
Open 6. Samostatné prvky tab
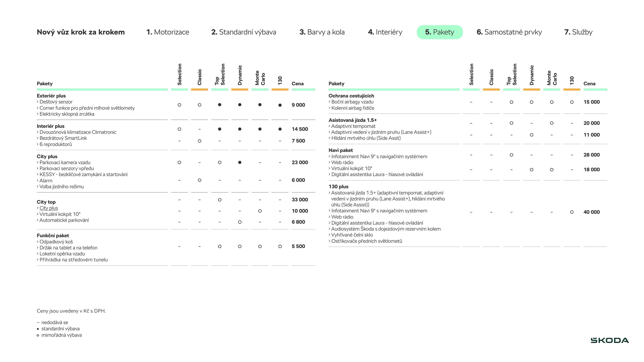click(509, 32)
